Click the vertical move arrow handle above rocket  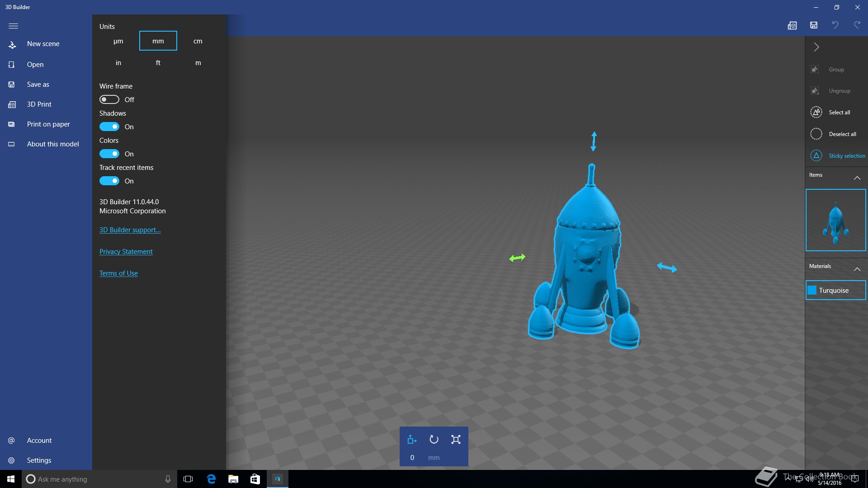pyautogui.click(x=594, y=141)
